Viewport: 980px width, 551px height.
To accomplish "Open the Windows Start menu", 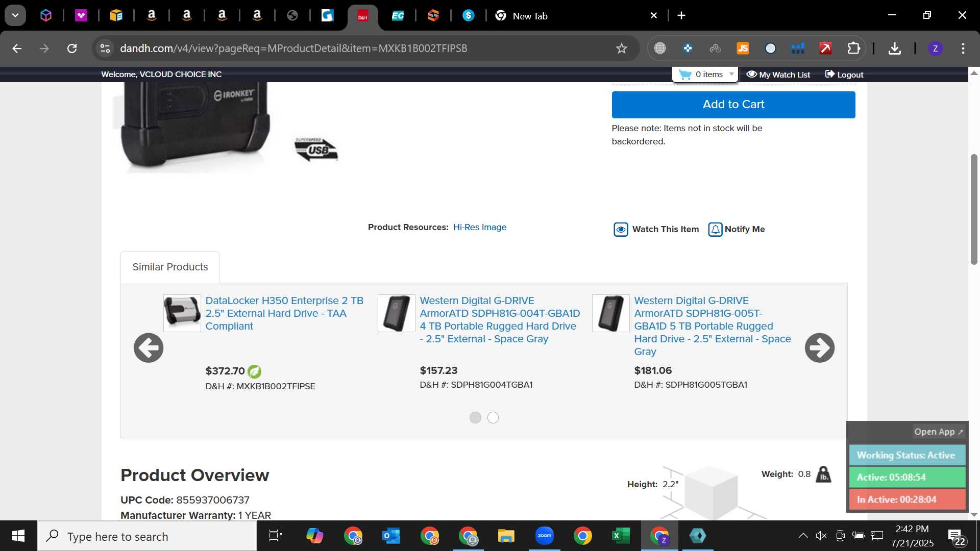I will click(18, 536).
